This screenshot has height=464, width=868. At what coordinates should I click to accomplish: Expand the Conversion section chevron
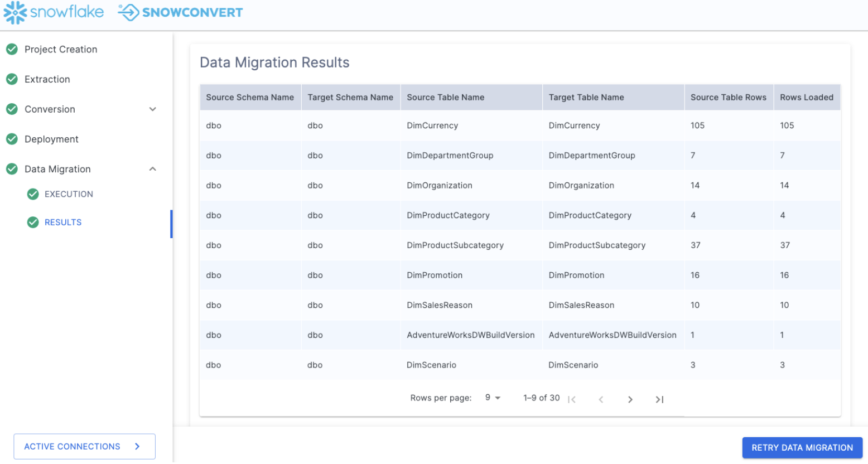pos(152,109)
